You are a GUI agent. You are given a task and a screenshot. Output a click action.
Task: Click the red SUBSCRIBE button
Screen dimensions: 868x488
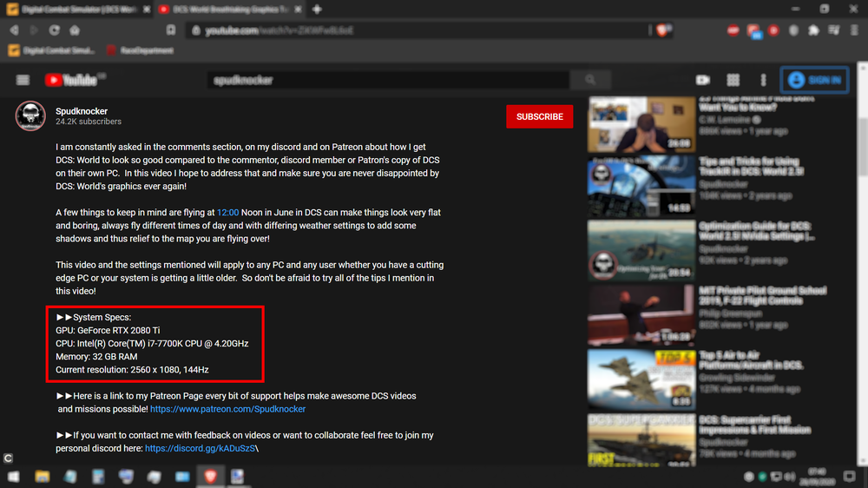pos(539,117)
